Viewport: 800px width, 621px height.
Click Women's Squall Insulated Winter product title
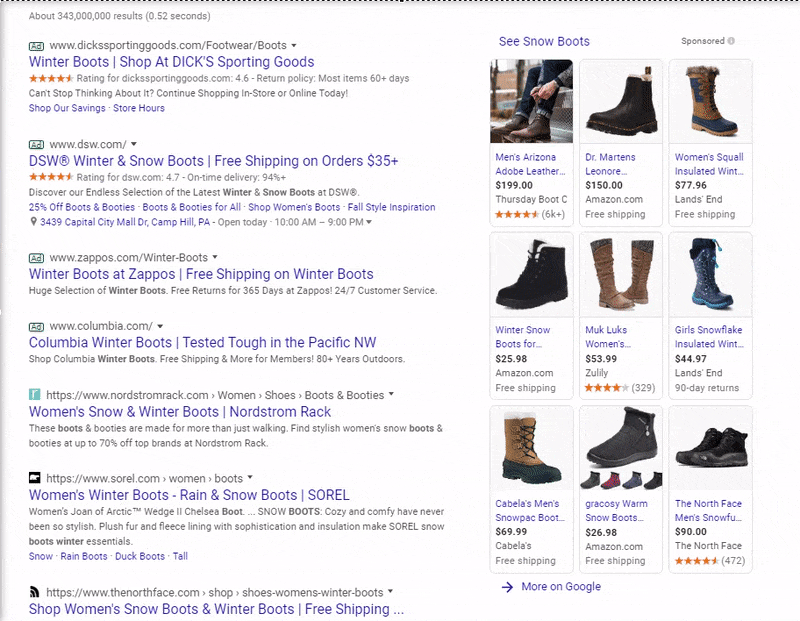[709, 164]
